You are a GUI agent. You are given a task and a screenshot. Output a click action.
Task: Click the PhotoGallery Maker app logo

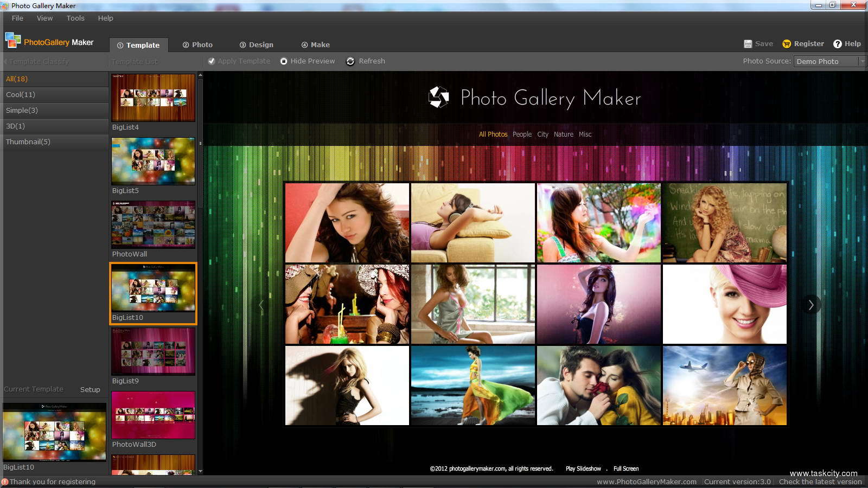(13, 41)
